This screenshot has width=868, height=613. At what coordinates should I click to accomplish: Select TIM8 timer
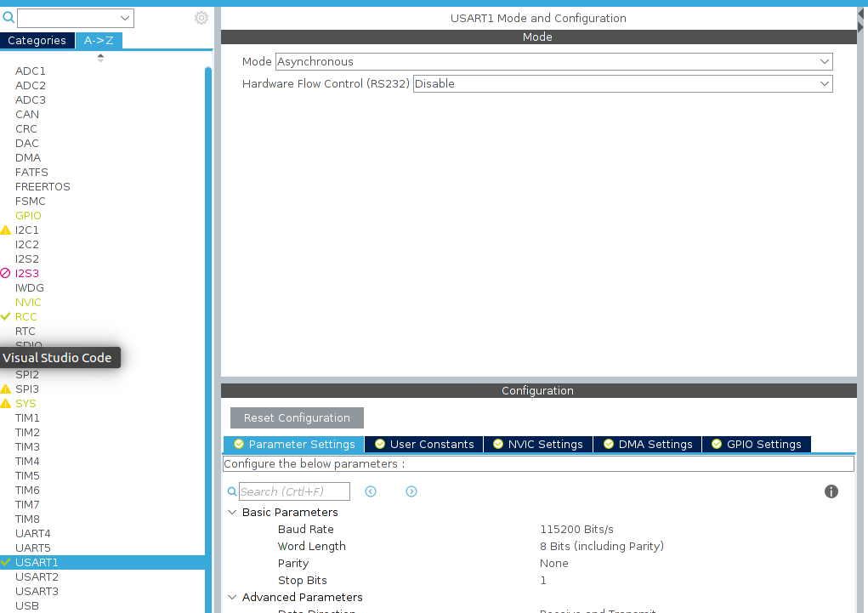tap(28, 519)
